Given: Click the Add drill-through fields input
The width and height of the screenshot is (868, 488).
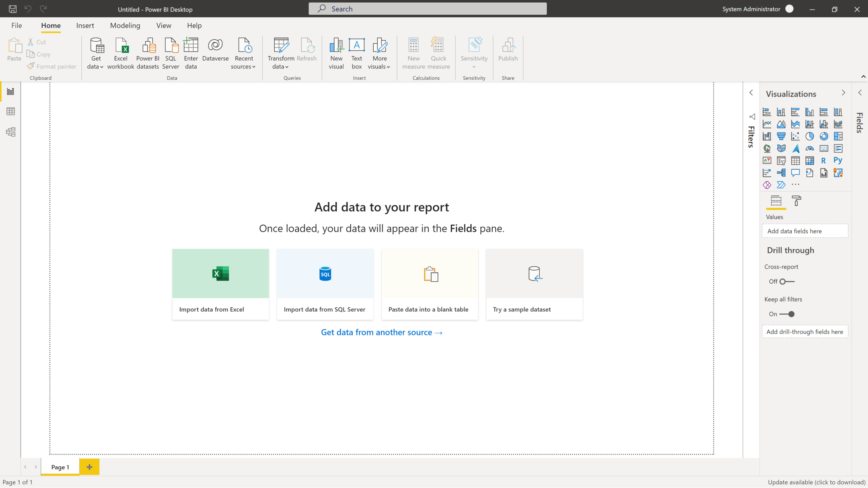Looking at the screenshot, I should pyautogui.click(x=805, y=331).
